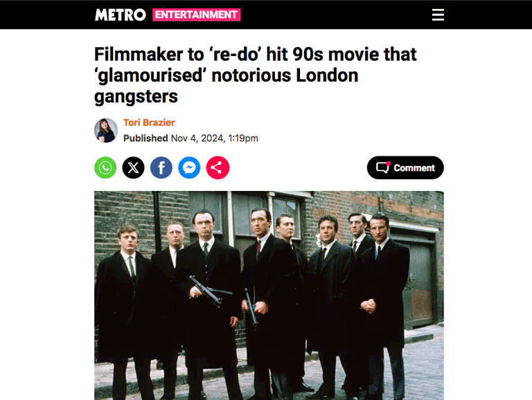Viewport: 532px width, 400px height.
Task: Open the Comment section button
Action: click(405, 167)
